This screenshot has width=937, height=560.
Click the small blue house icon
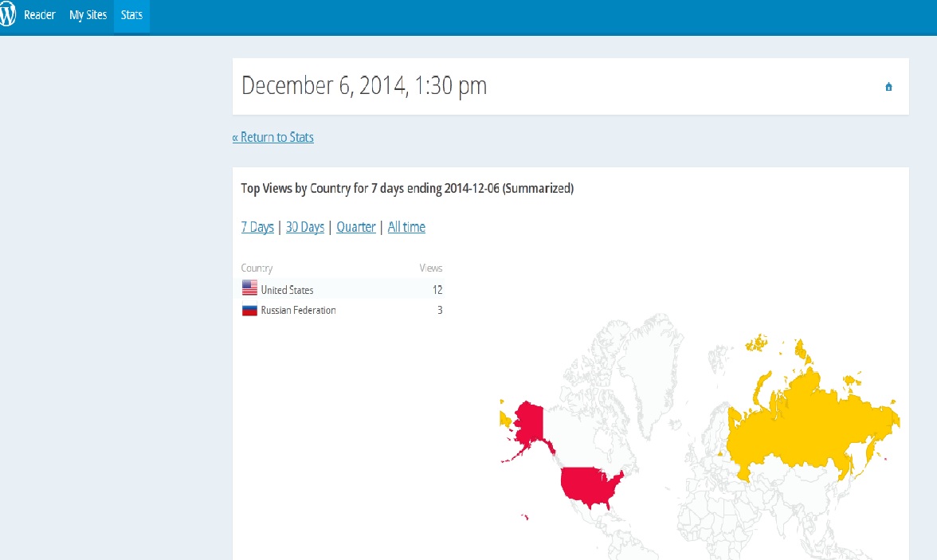click(888, 87)
